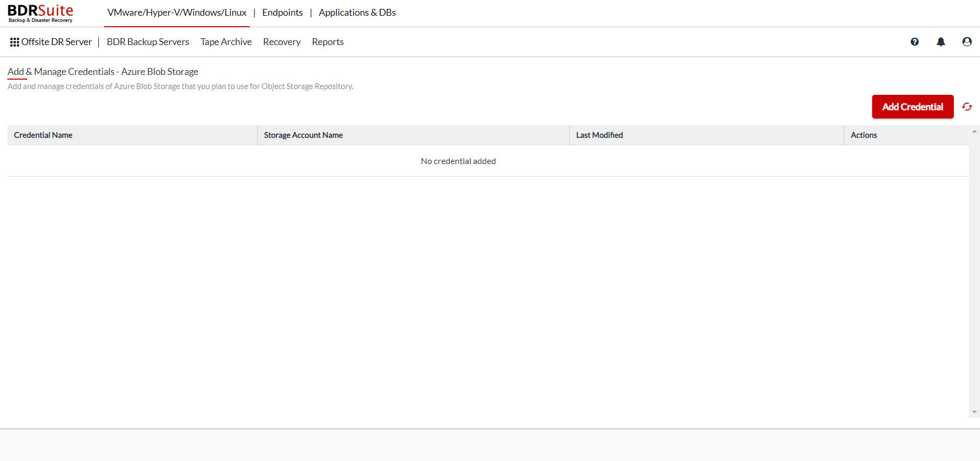The width and height of the screenshot is (980, 461).
Task: Open Tape Archive menu
Action: (226, 42)
